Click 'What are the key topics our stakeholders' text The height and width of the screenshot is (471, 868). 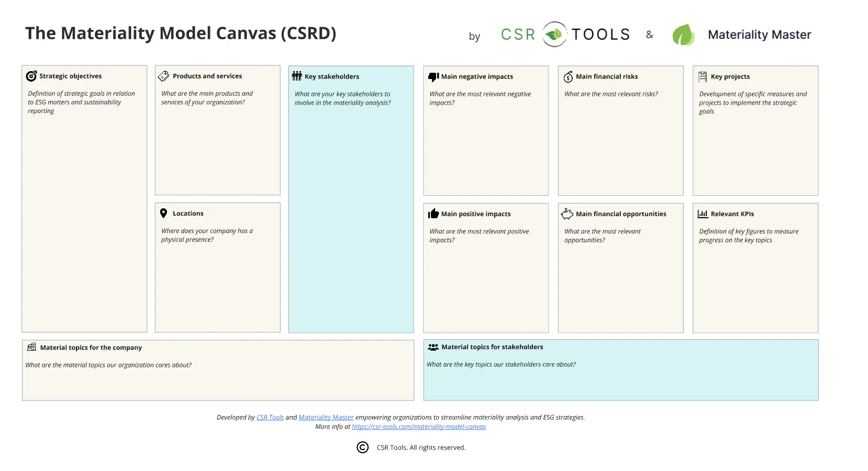pos(501,365)
